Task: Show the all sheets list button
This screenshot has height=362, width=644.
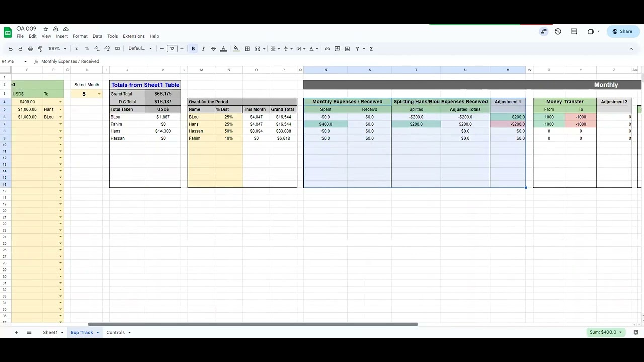Action: (29, 332)
